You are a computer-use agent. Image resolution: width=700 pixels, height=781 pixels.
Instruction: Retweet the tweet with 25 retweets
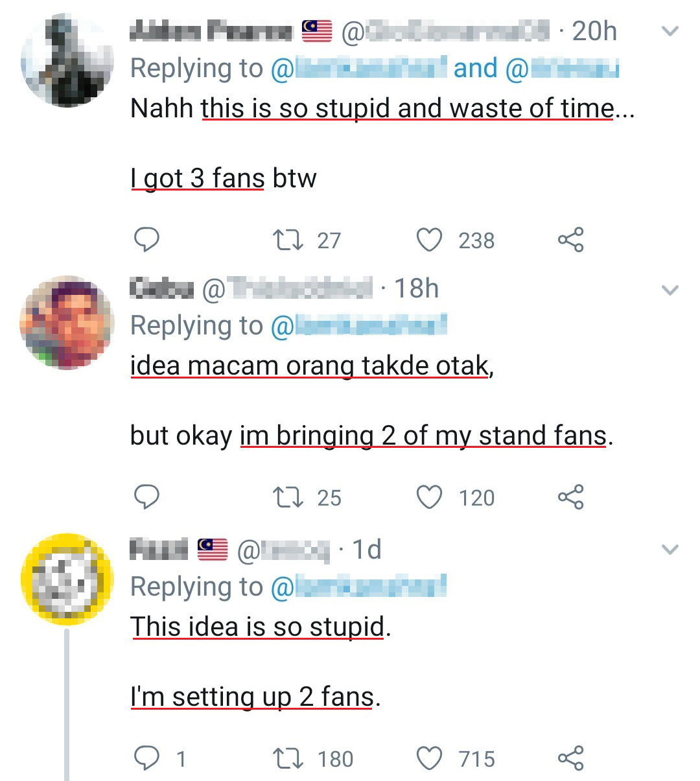[288, 498]
